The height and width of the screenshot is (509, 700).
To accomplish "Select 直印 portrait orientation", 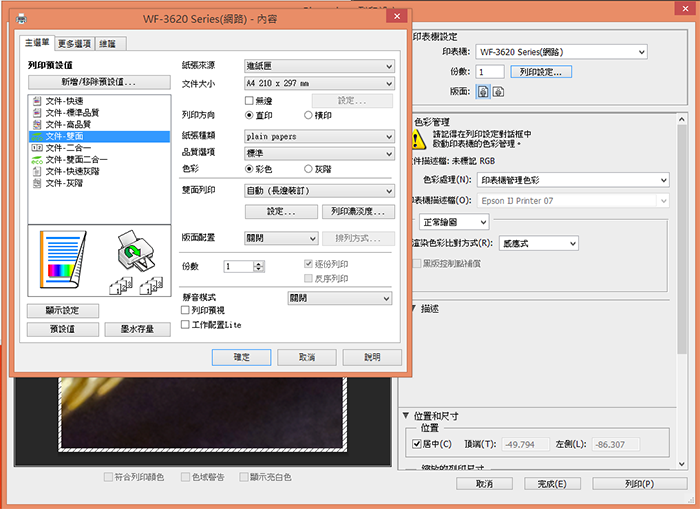I will 249,115.
